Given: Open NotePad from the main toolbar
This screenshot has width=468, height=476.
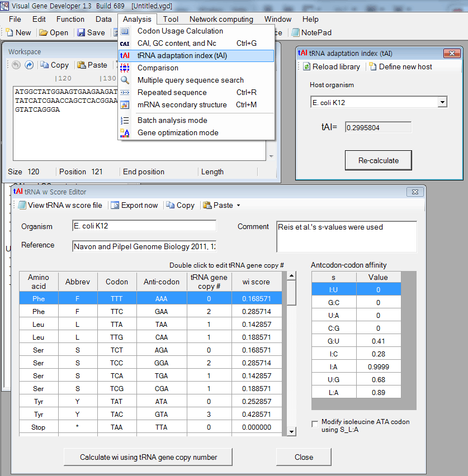Looking at the screenshot, I should tap(311, 32).
